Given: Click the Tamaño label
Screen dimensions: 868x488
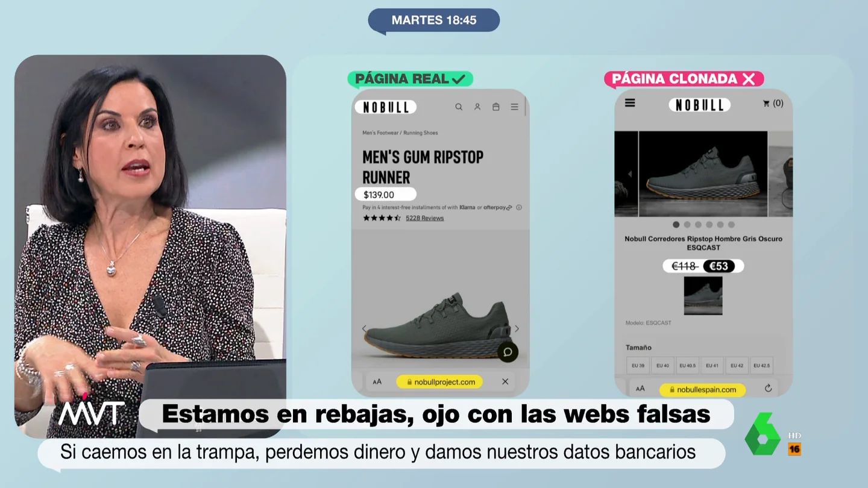Looking at the screenshot, I should (638, 348).
